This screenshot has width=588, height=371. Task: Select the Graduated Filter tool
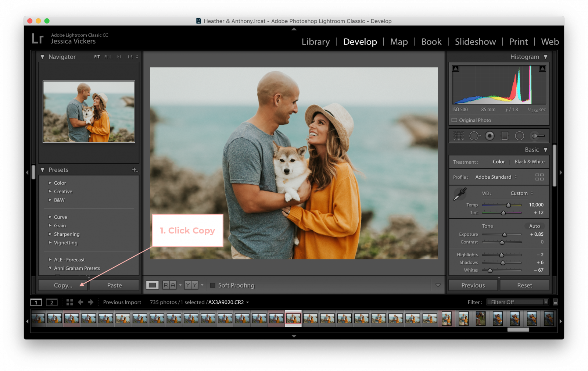(x=505, y=136)
